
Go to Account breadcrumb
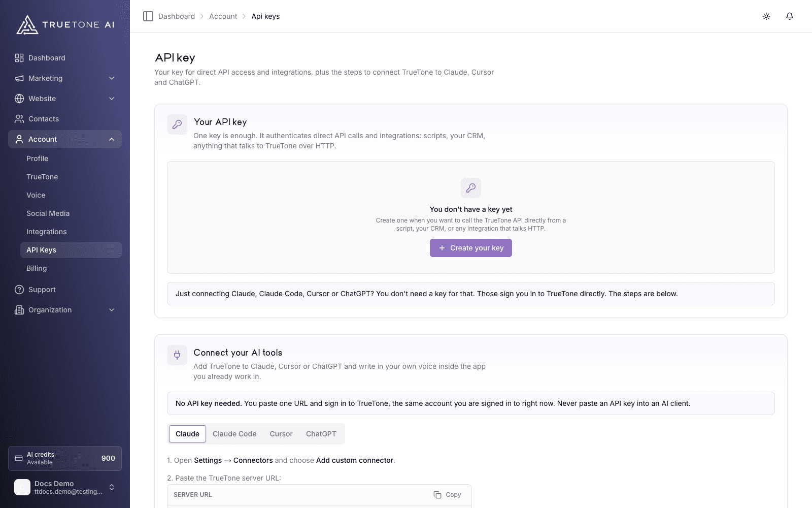[223, 16]
